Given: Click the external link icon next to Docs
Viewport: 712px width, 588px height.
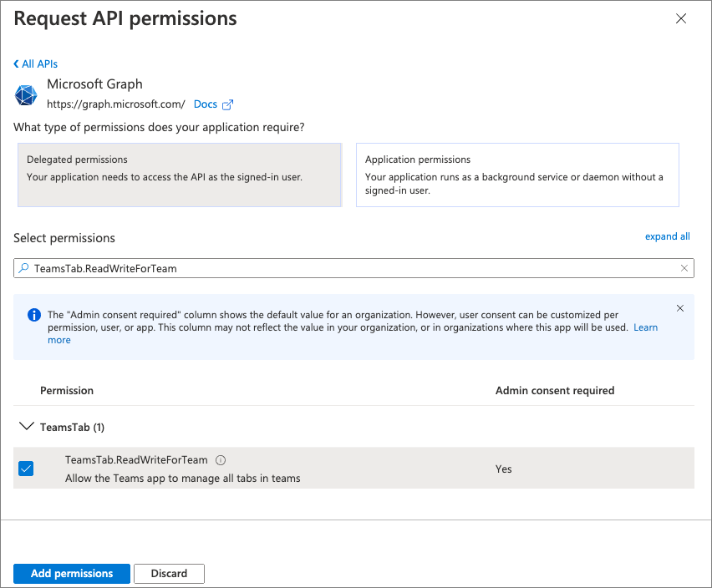Looking at the screenshot, I should (227, 104).
